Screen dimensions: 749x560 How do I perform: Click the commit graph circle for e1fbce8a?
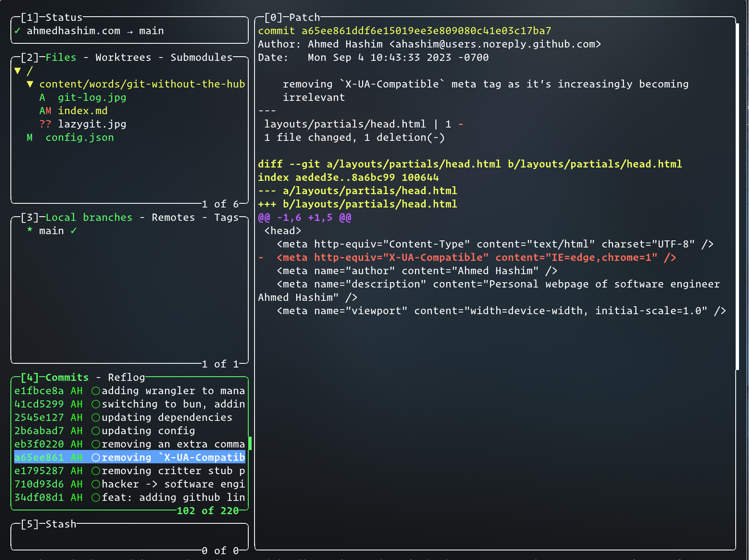click(x=96, y=391)
